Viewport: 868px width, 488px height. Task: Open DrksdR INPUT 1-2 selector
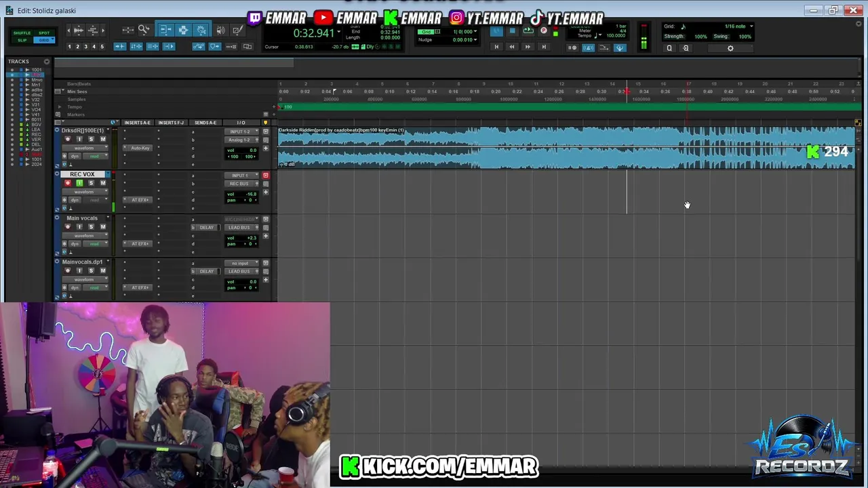(241, 131)
